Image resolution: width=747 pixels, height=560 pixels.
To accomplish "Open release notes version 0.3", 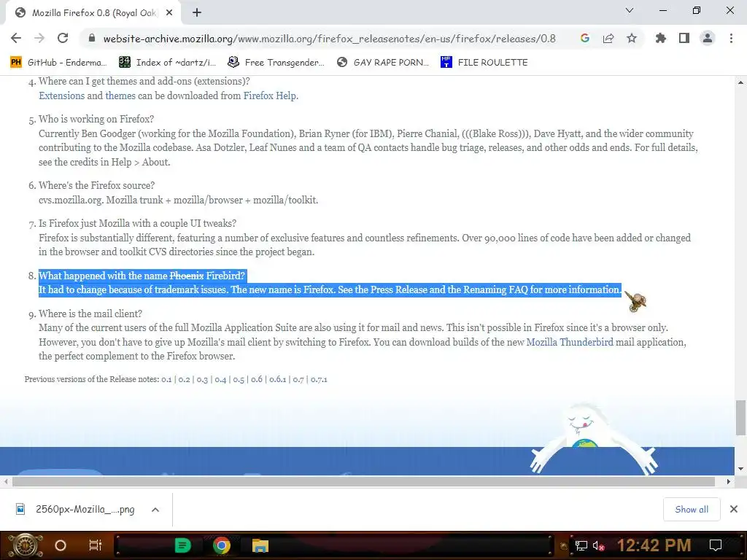I will coord(202,379).
